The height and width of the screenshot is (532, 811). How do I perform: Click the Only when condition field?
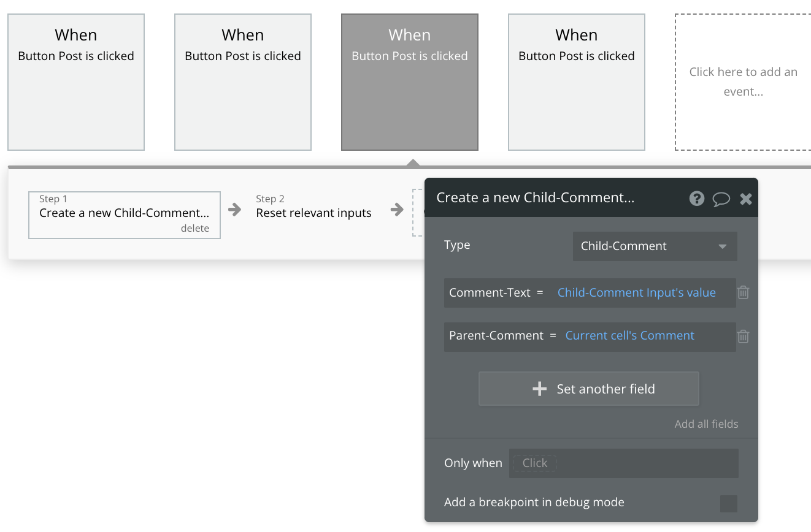click(624, 463)
